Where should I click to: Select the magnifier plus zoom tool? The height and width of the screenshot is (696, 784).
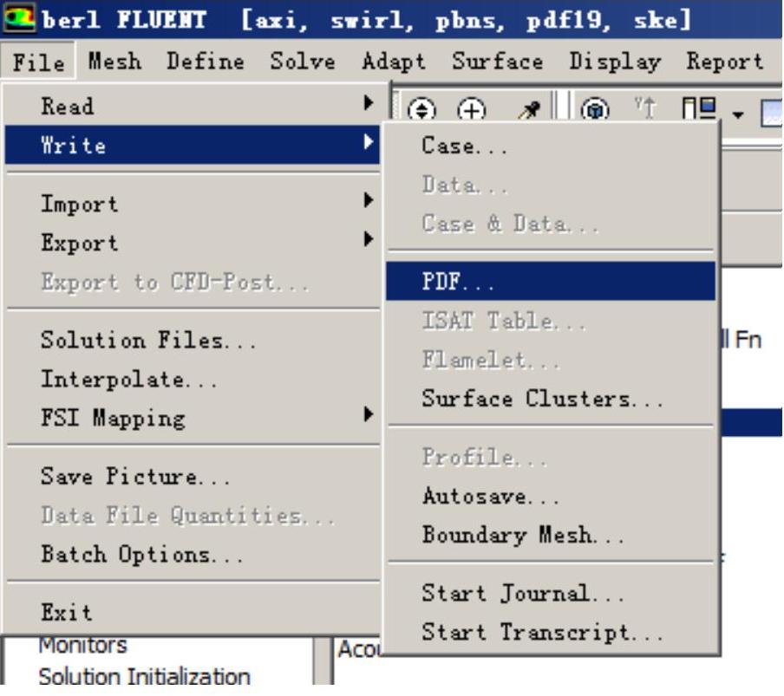coord(472,109)
